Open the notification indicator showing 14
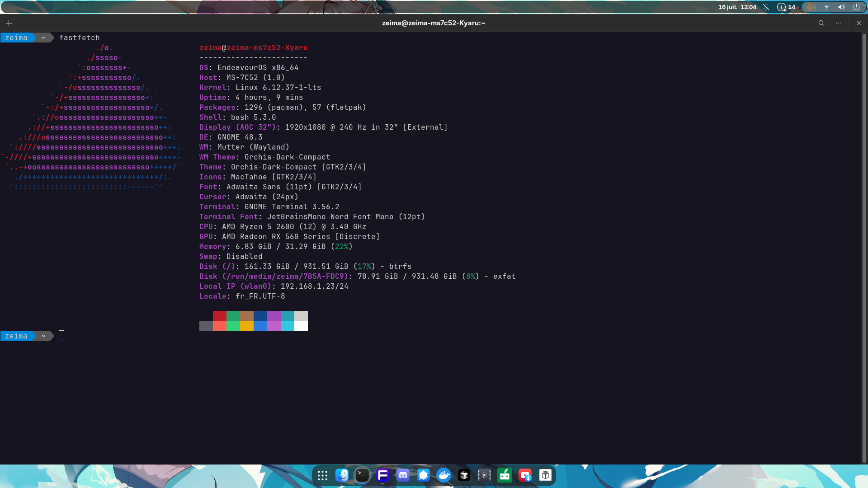Viewport: 868px width, 488px height. tap(786, 7)
